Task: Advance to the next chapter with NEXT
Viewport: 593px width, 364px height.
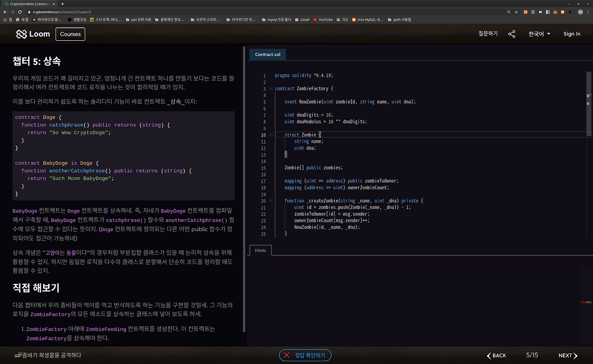Action: 568,355
